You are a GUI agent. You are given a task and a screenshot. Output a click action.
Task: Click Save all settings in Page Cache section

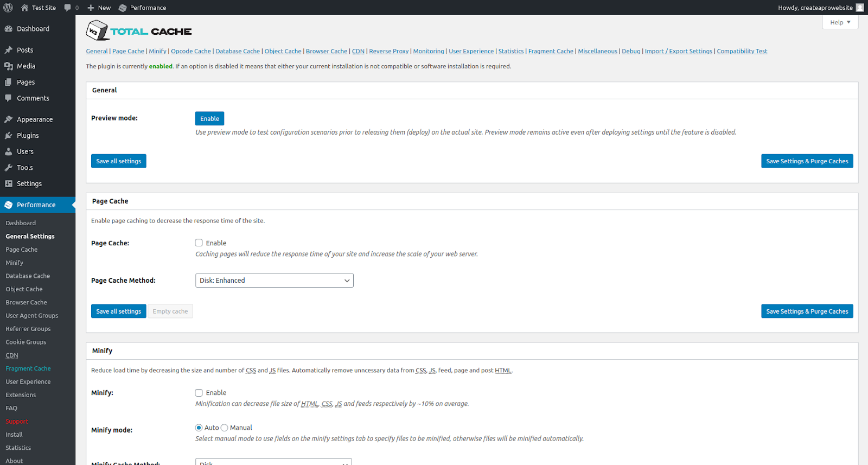119,311
